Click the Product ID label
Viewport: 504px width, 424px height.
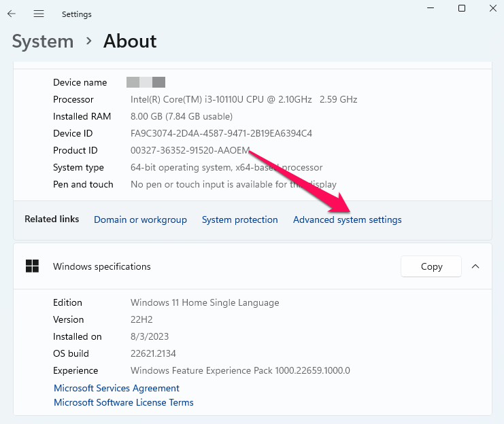coord(75,150)
